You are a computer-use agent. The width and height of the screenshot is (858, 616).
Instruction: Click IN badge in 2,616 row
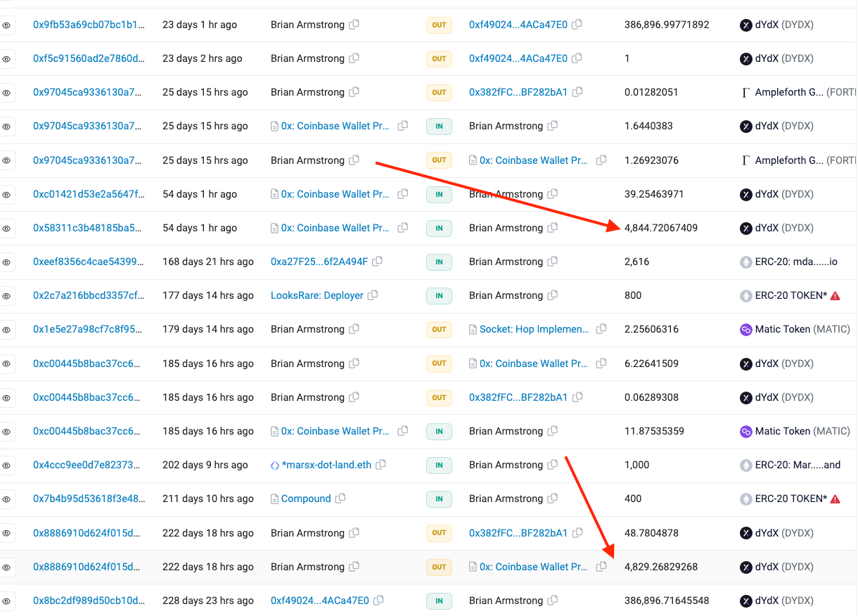(439, 262)
